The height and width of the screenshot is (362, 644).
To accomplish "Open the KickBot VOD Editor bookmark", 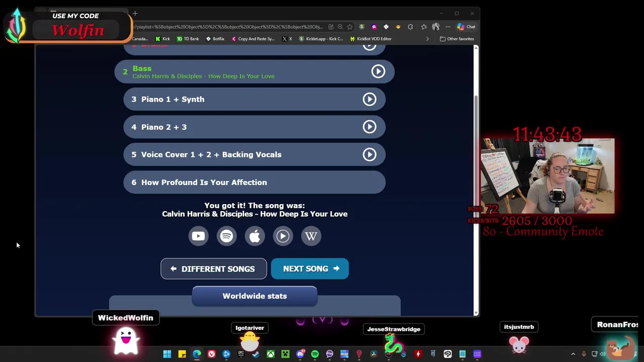I will [x=371, y=39].
